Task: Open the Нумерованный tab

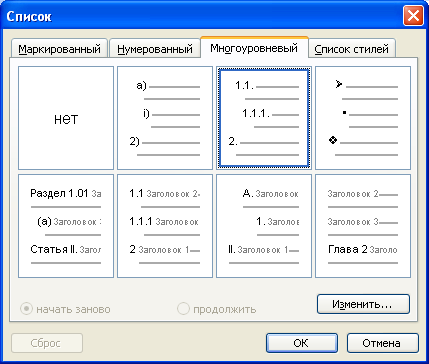Action: pos(155,49)
